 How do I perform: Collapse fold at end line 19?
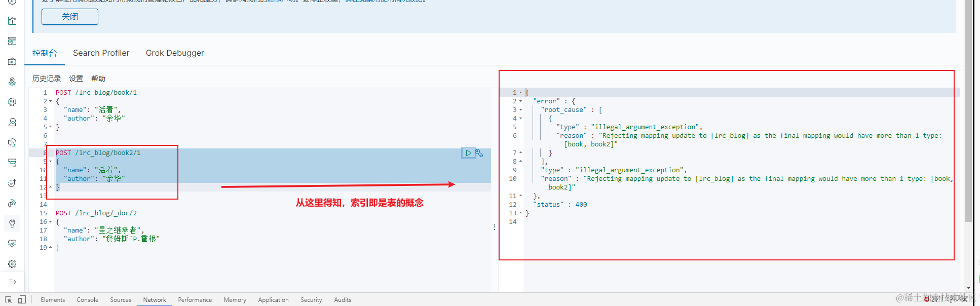pyautogui.click(x=50, y=248)
